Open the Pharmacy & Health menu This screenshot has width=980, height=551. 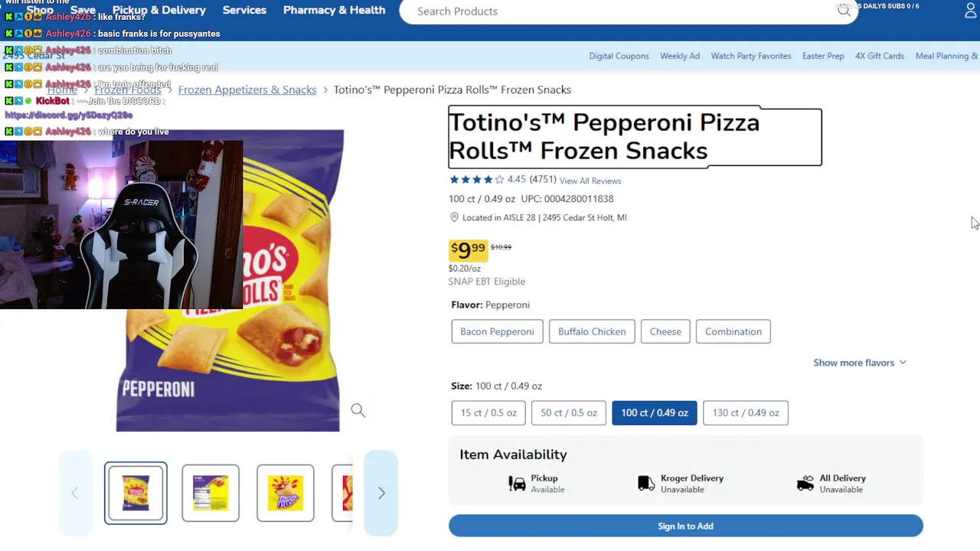[x=334, y=10]
